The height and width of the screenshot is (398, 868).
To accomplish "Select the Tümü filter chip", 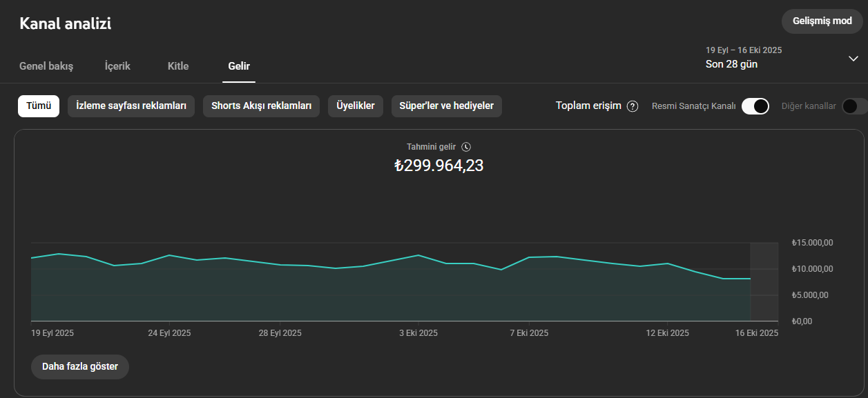I will (x=39, y=106).
